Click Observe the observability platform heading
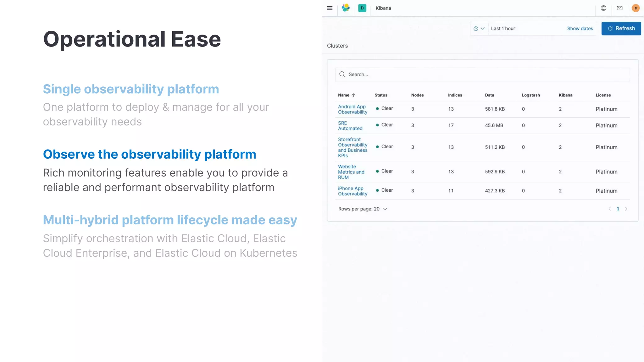The height and width of the screenshot is (362, 644). [x=150, y=154]
